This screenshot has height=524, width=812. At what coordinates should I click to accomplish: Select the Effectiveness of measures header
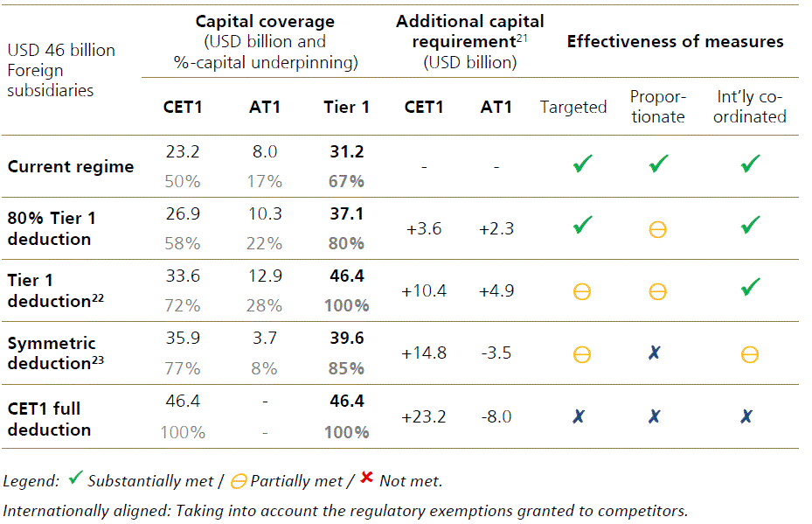click(675, 41)
